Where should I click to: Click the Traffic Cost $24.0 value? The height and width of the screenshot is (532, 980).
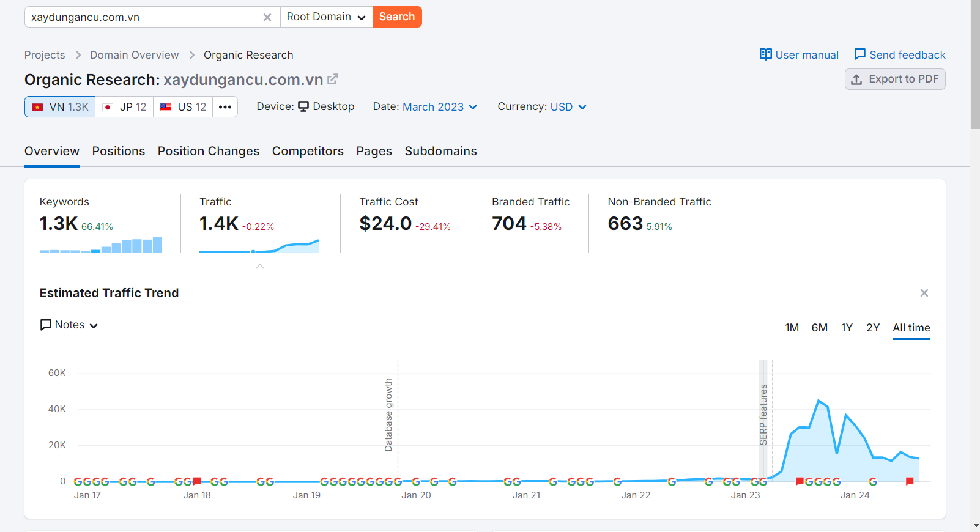click(x=385, y=224)
